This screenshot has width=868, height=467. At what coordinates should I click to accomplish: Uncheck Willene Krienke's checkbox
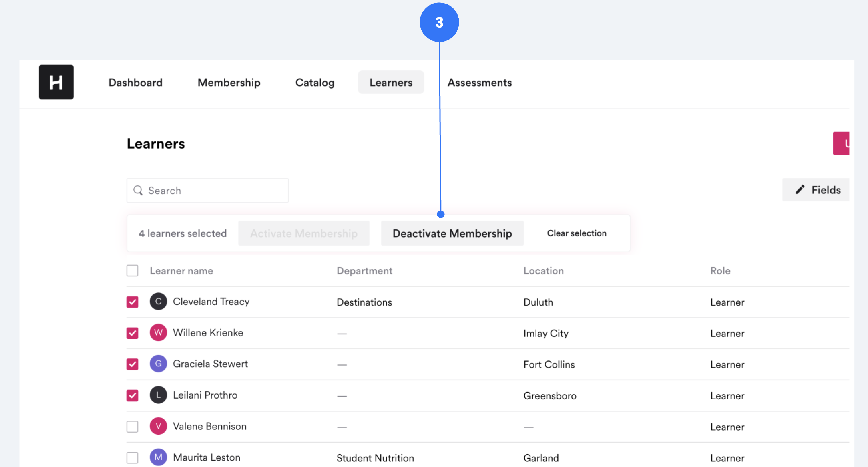coord(133,333)
